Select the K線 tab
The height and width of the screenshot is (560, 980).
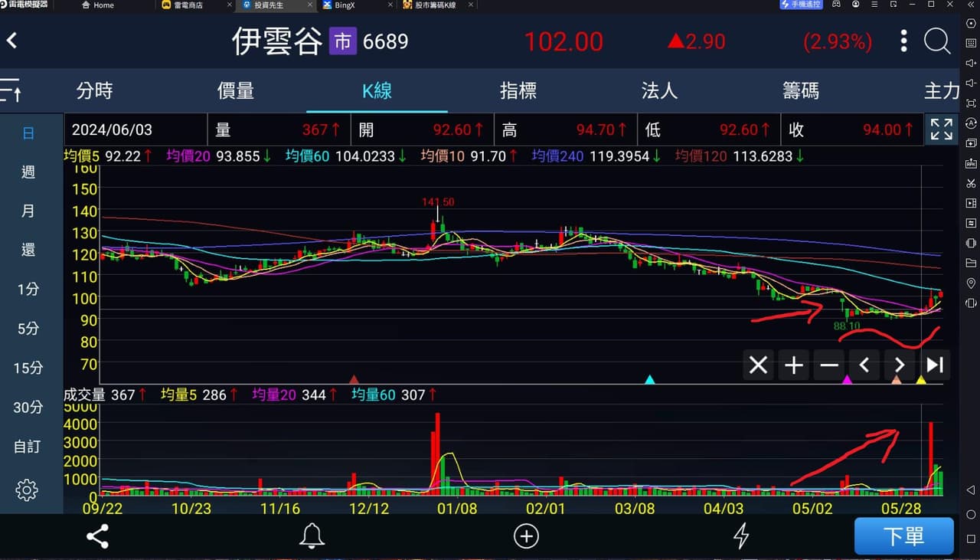tap(377, 90)
